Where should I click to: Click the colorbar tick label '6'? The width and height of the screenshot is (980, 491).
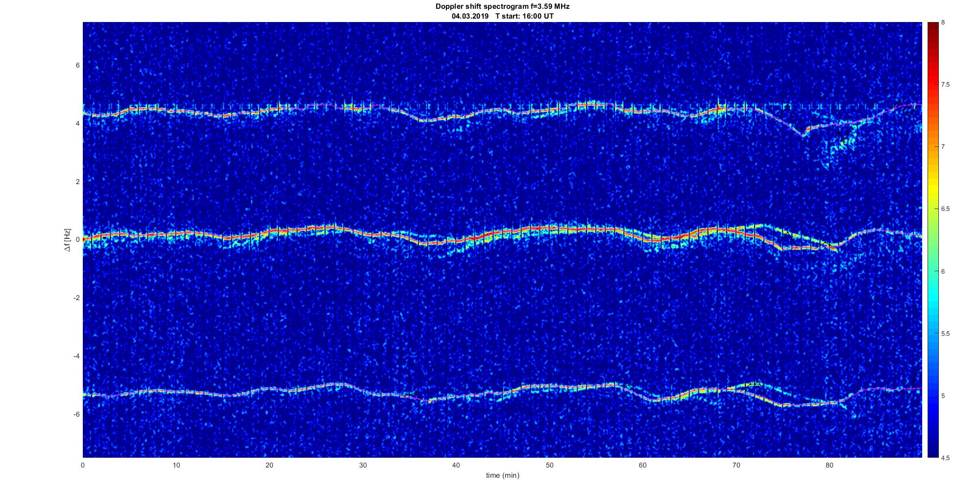point(943,271)
